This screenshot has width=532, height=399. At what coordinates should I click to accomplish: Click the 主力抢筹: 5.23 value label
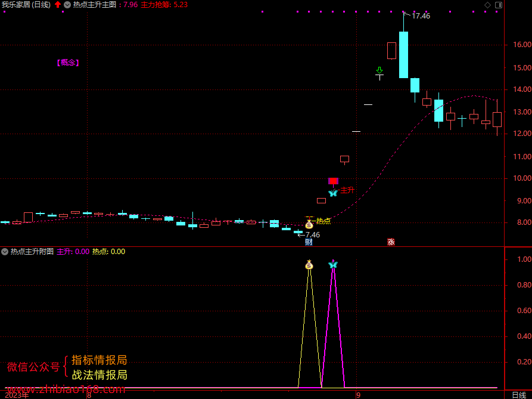(x=164, y=5)
